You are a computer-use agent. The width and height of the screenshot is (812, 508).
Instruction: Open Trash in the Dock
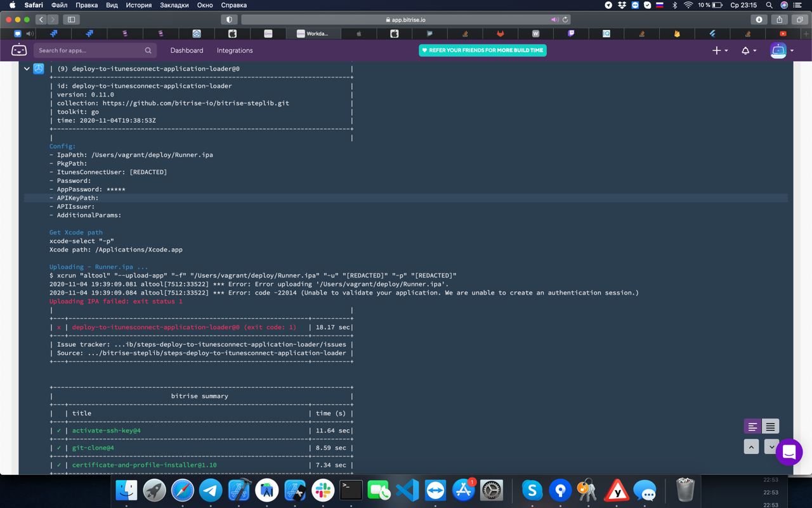[685, 490]
